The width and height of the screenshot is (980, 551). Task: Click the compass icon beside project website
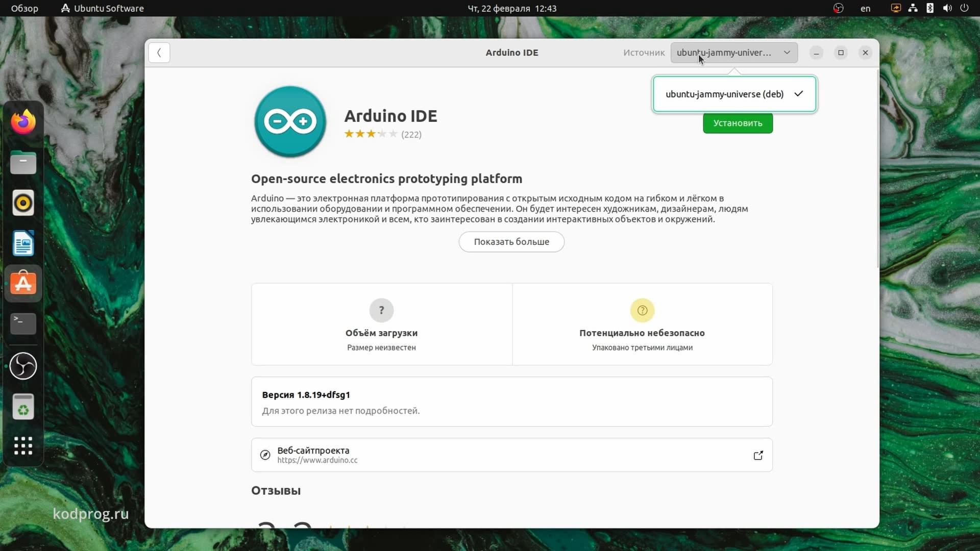tap(265, 455)
